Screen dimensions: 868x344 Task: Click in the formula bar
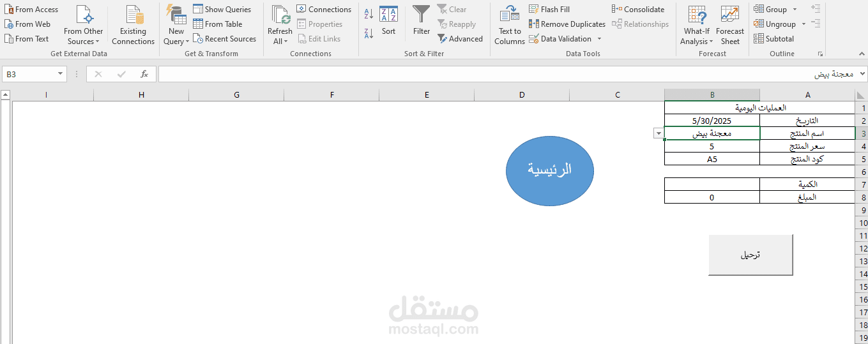pos(508,74)
